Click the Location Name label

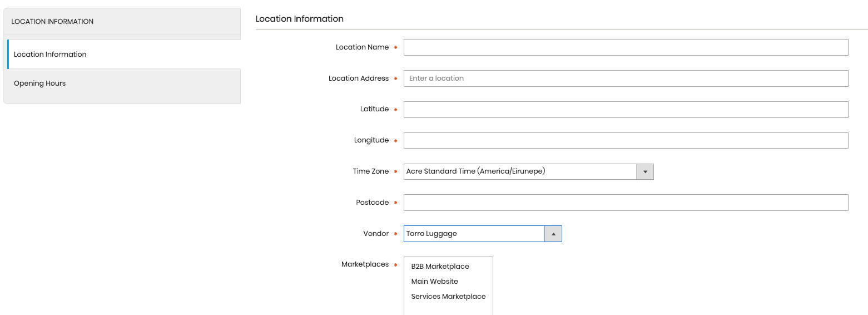click(x=362, y=47)
